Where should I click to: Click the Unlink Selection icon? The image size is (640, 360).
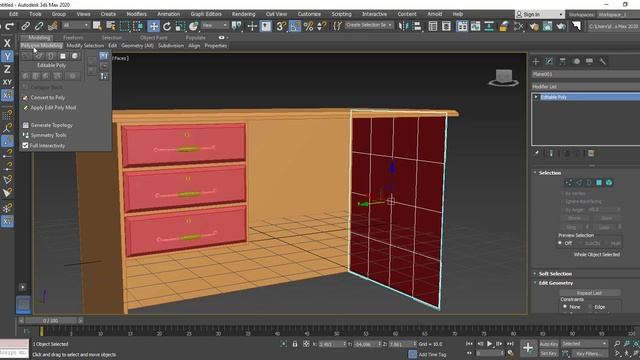(39, 27)
